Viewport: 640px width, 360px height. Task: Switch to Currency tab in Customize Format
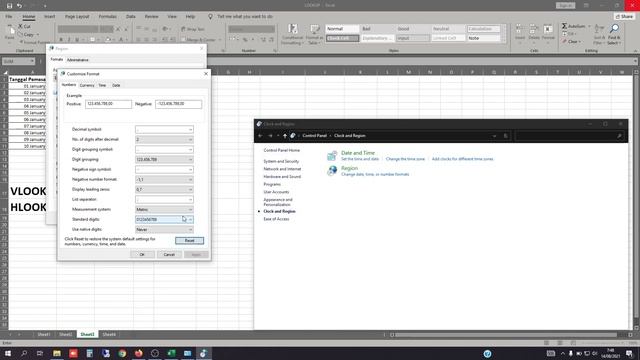click(x=87, y=85)
